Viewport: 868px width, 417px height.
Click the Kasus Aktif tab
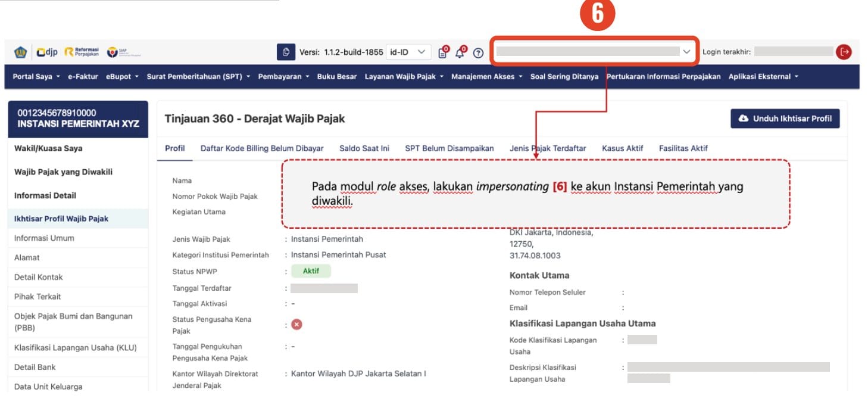(622, 148)
